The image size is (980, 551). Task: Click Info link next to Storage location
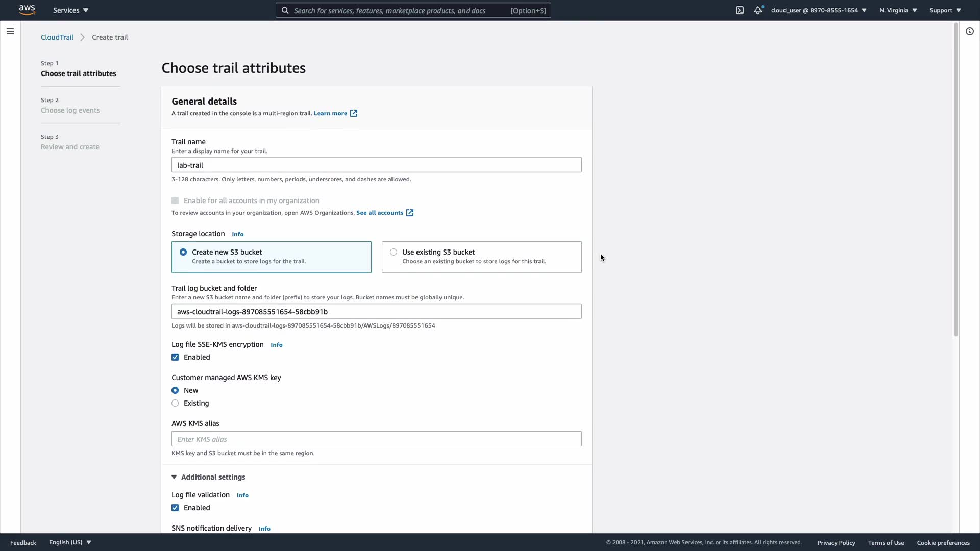click(237, 234)
